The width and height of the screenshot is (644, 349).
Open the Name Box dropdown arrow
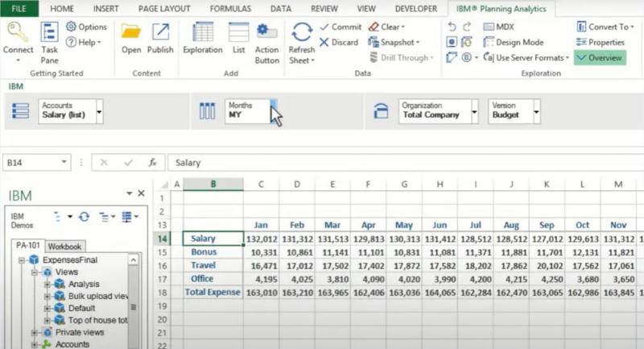pos(64,162)
